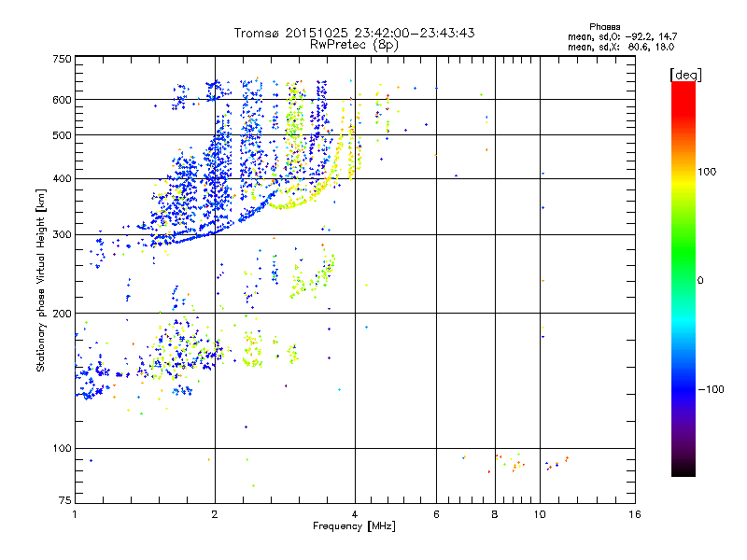Click the colorbar '-100' tick label

[711, 389]
